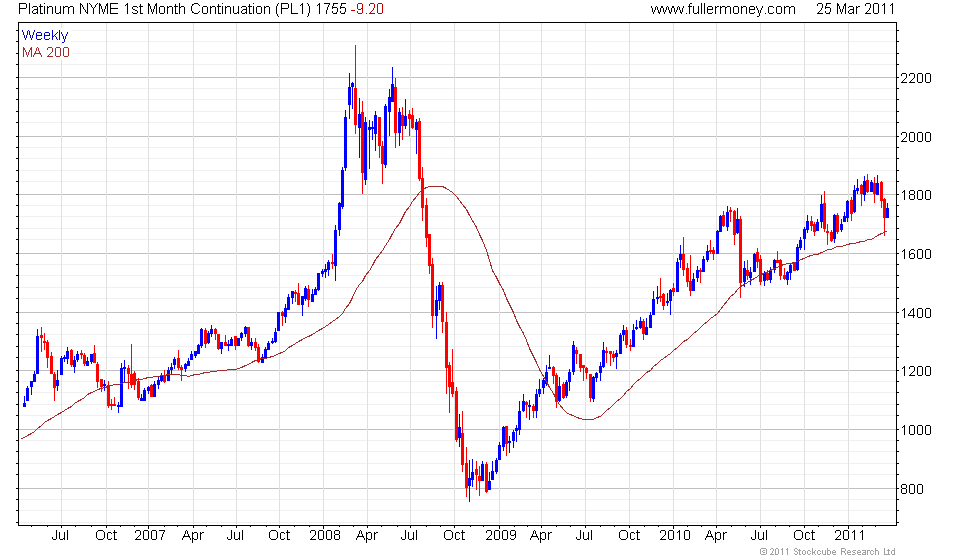Click the 2010 year label on time axis

pyautogui.click(x=675, y=536)
